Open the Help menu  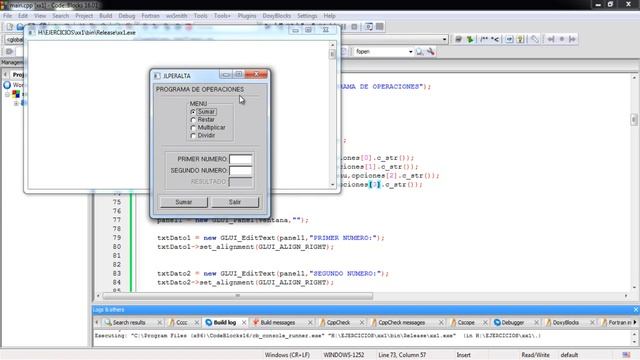329,16
